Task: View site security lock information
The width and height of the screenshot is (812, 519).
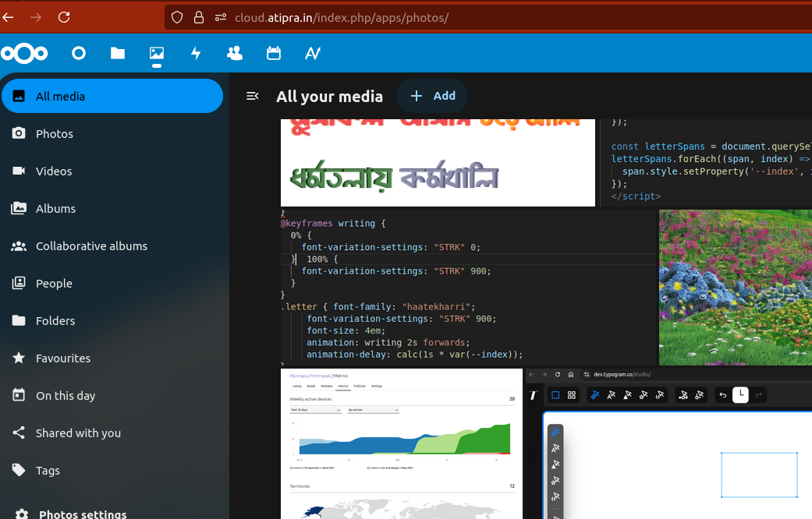Action: [x=199, y=18]
